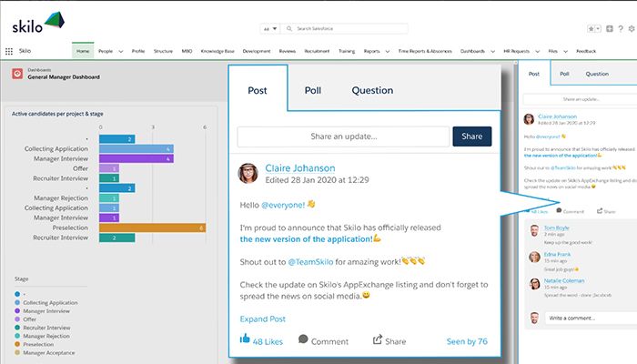The width and height of the screenshot is (637, 364).
Task: Open the Structure tab
Action: click(163, 51)
